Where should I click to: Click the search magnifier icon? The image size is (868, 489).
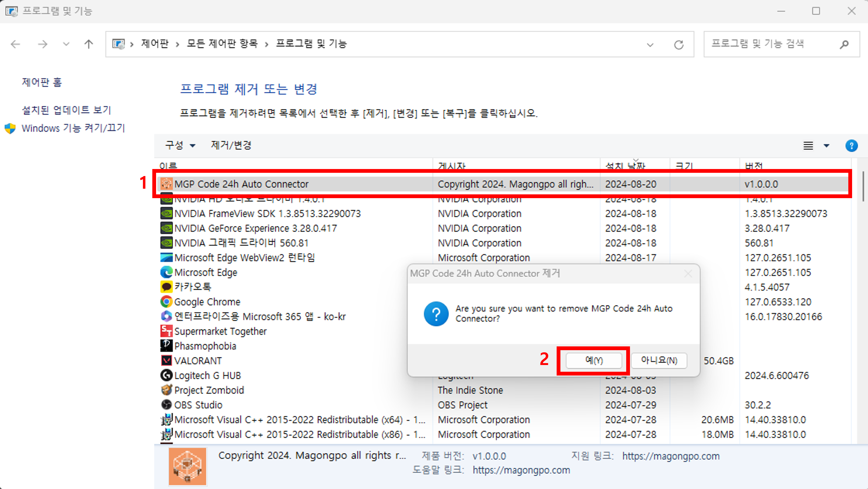coord(844,44)
